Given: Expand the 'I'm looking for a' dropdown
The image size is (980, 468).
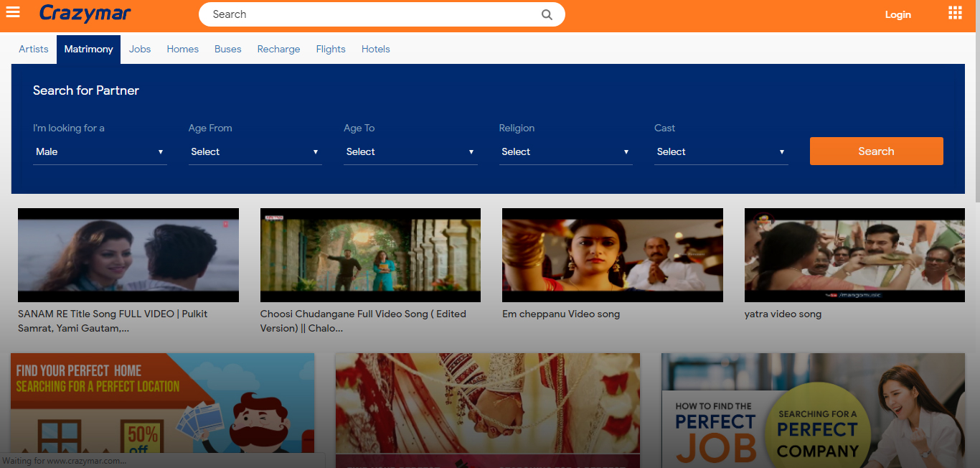Looking at the screenshot, I should (100, 151).
